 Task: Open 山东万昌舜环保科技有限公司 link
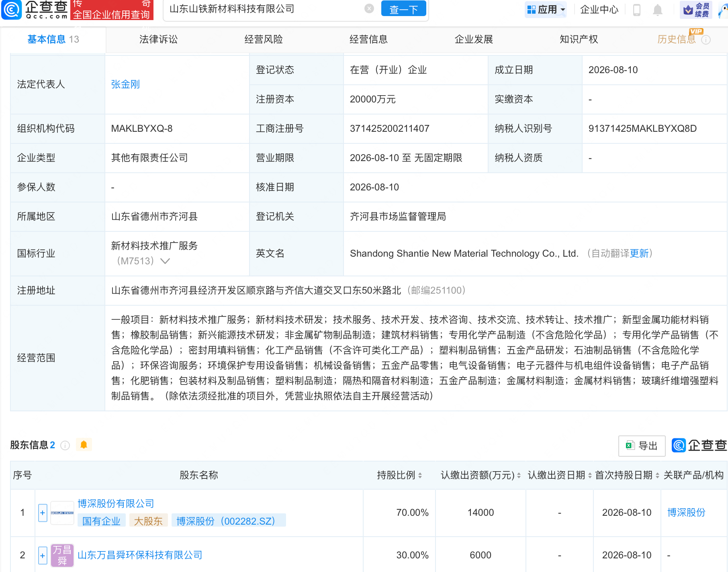coord(140,555)
